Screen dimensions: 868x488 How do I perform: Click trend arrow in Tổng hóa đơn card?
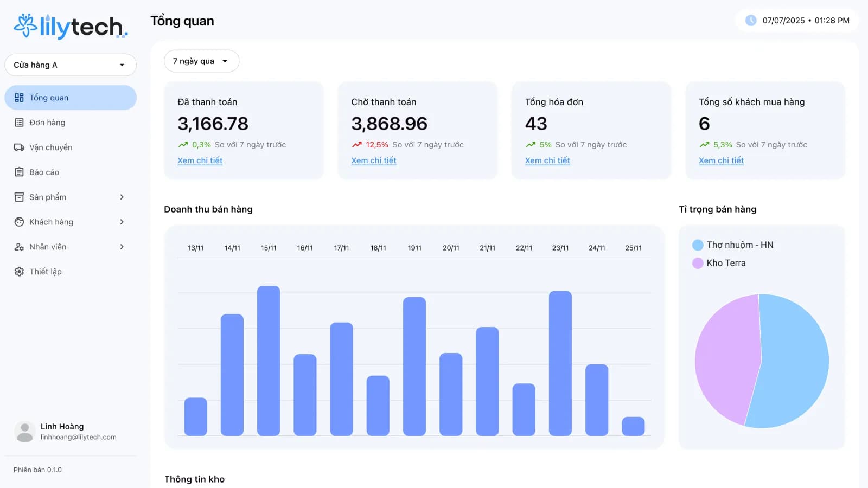(531, 145)
